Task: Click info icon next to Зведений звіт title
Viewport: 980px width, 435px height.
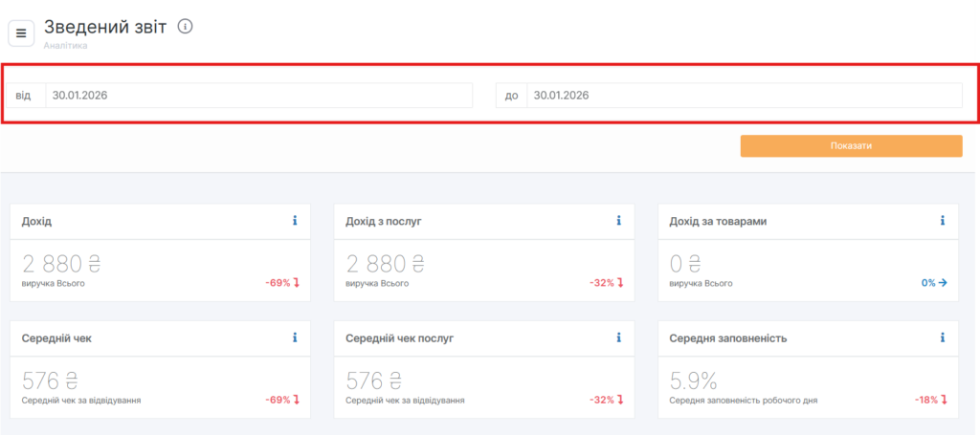Action: (185, 27)
